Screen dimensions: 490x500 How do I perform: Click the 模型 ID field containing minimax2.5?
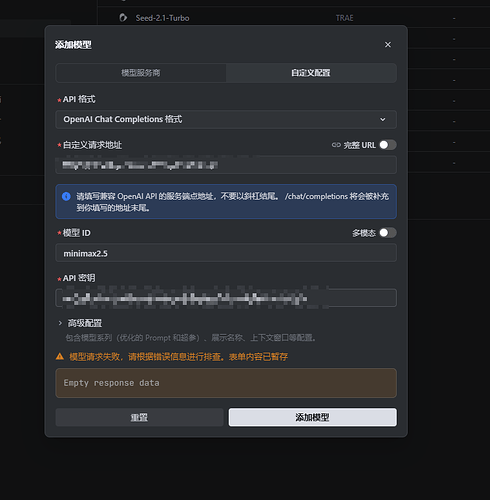226,253
